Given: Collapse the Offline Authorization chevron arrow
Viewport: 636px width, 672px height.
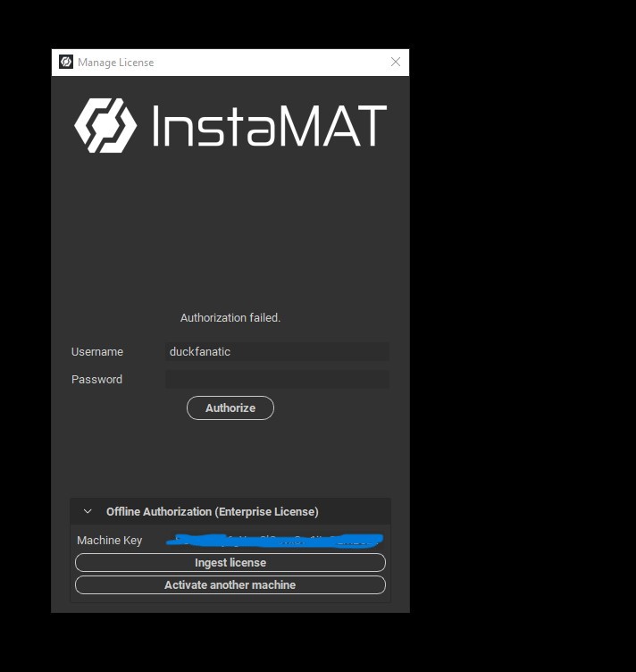Looking at the screenshot, I should (x=88, y=511).
